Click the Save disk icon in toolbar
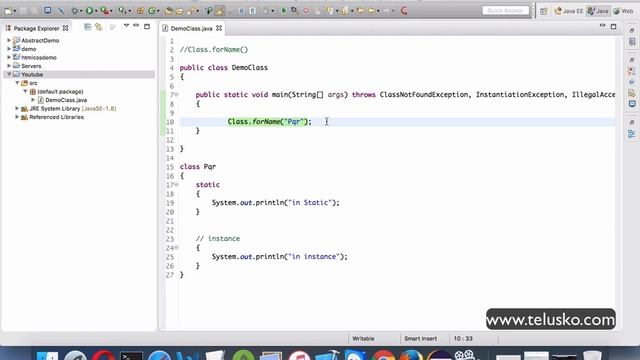 [24, 11]
